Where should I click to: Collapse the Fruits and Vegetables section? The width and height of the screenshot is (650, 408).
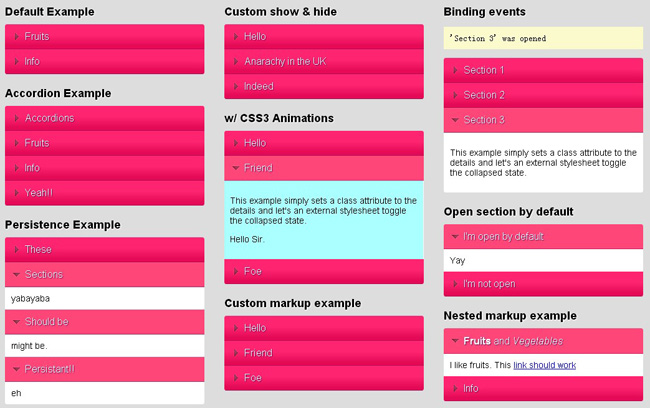pos(512,341)
